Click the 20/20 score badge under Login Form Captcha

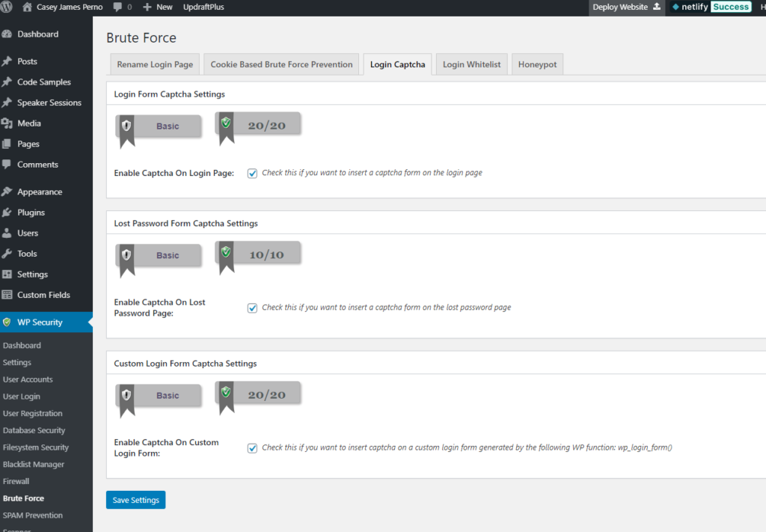(258, 128)
